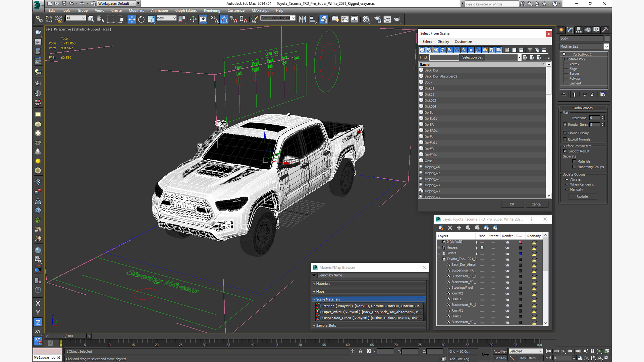Click the Key Filters button
Viewport: 644px width, 362px height.
click(x=529, y=358)
